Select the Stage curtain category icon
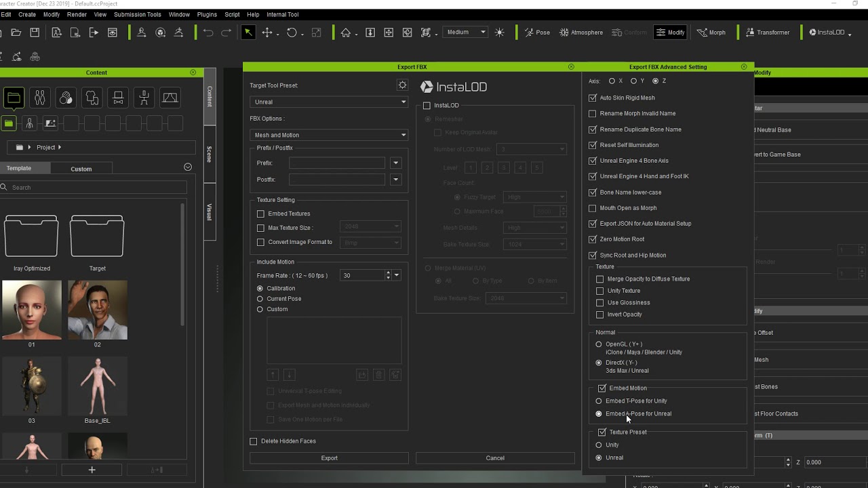This screenshot has width=868, height=488. (170, 98)
